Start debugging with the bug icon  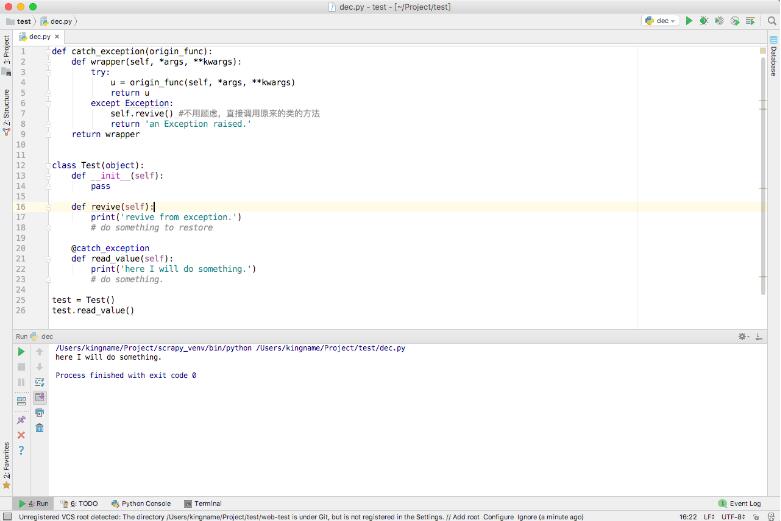[704, 21]
